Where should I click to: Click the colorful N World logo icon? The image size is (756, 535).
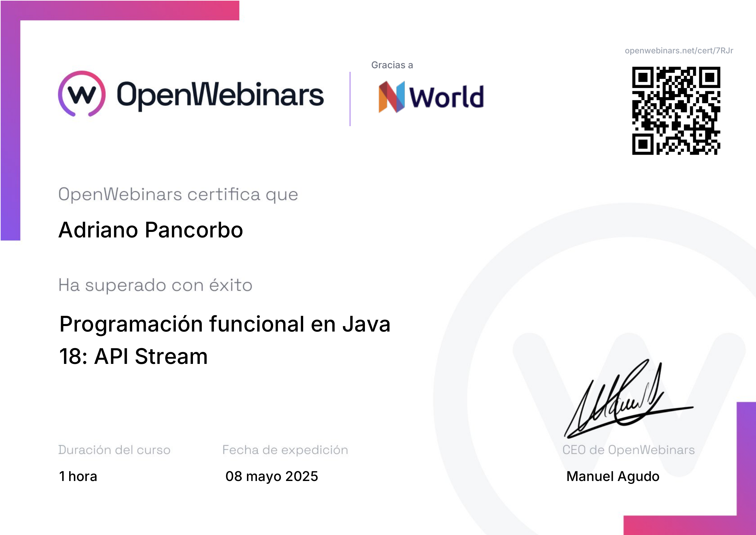tap(391, 97)
